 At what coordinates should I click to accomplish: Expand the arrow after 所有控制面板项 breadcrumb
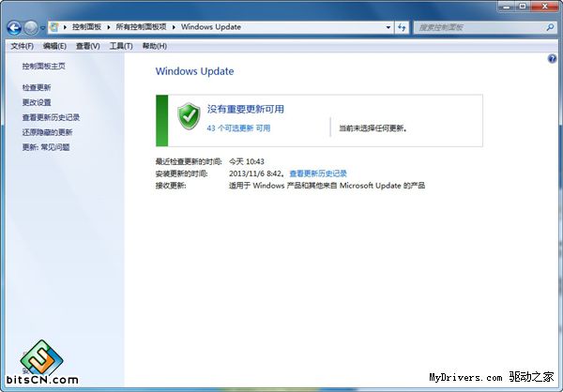click(x=174, y=27)
